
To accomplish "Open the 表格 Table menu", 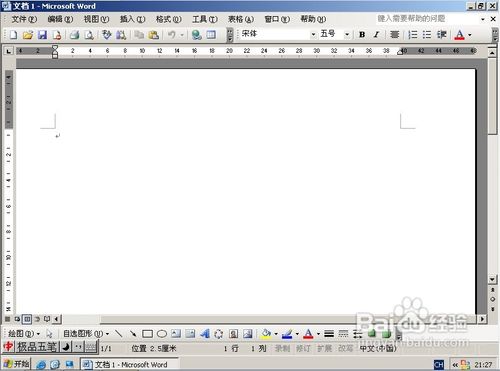I will point(241,19).
